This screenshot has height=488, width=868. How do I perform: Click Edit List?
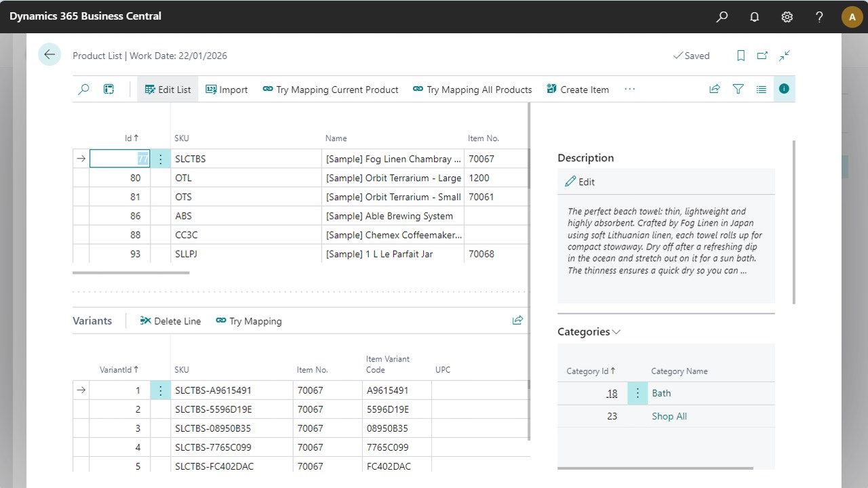click(x=167, y=89)
